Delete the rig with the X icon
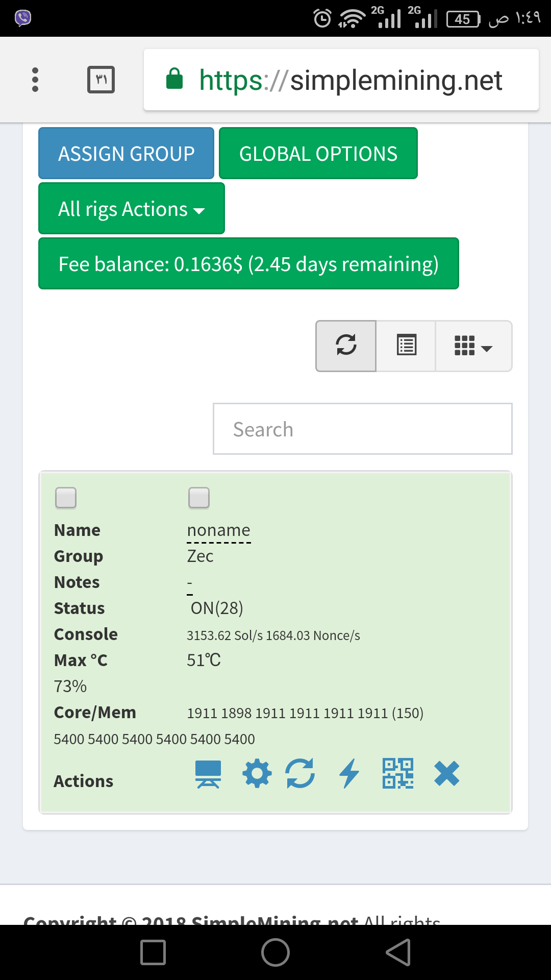 (x=447, y=774)
